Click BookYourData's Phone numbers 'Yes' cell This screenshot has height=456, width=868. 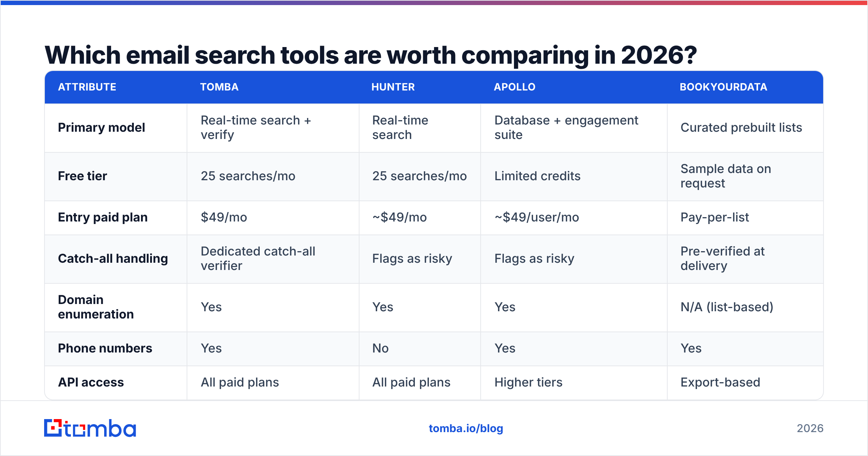[x=745, y=349]
